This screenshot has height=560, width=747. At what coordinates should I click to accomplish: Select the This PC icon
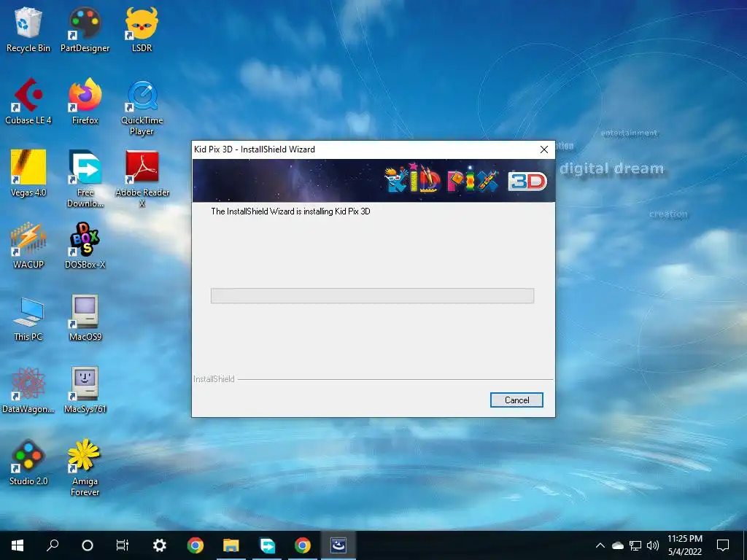click(28, 318)
